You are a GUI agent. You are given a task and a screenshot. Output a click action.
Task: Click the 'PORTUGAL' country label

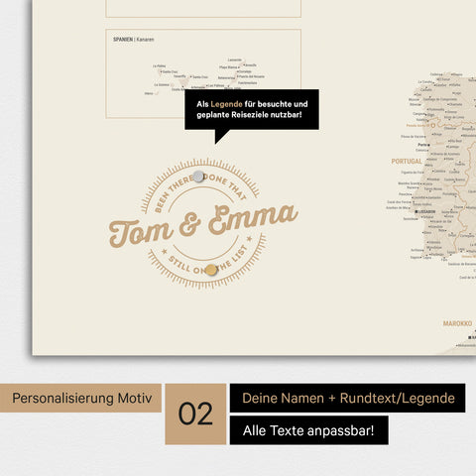[407, 162]
